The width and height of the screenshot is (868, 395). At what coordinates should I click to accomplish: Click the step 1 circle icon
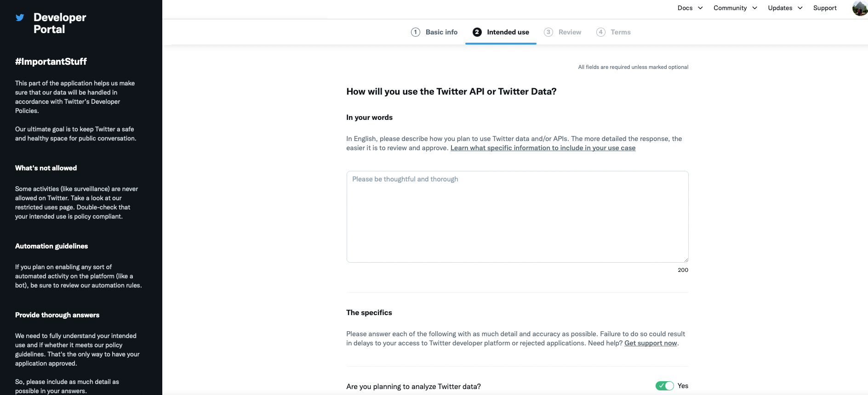click(416, 32)
